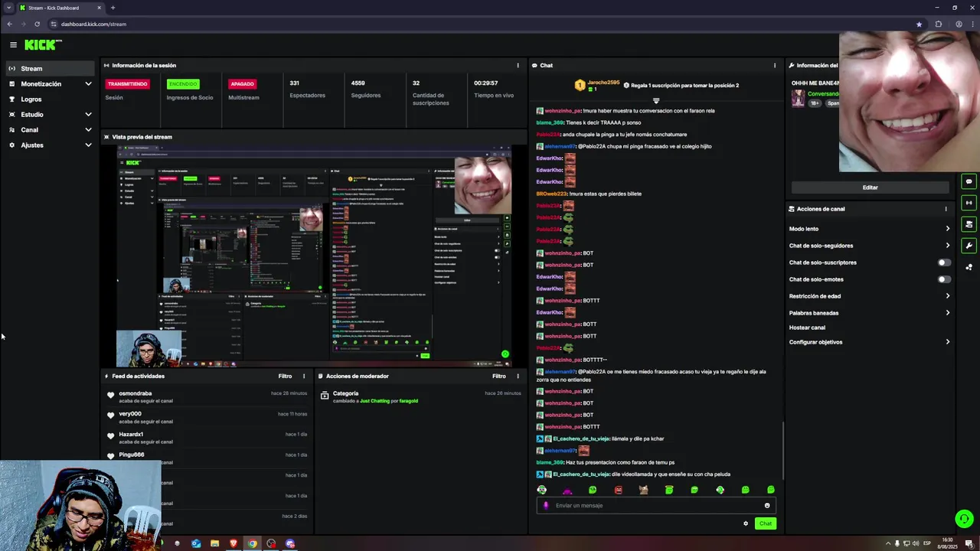
Task: Select Stream in the sidebar
Action: [50, 69]
